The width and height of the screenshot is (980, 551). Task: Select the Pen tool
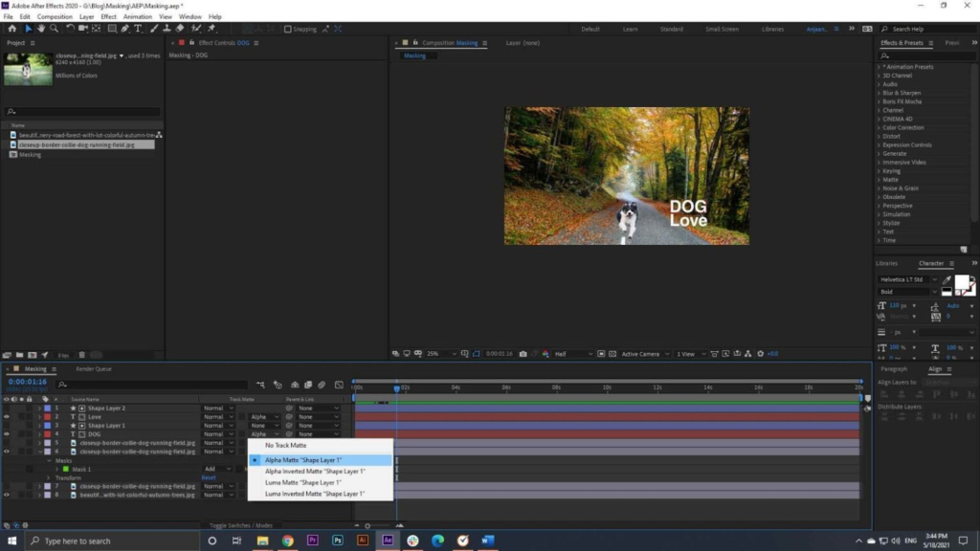(x=126, y=29)
